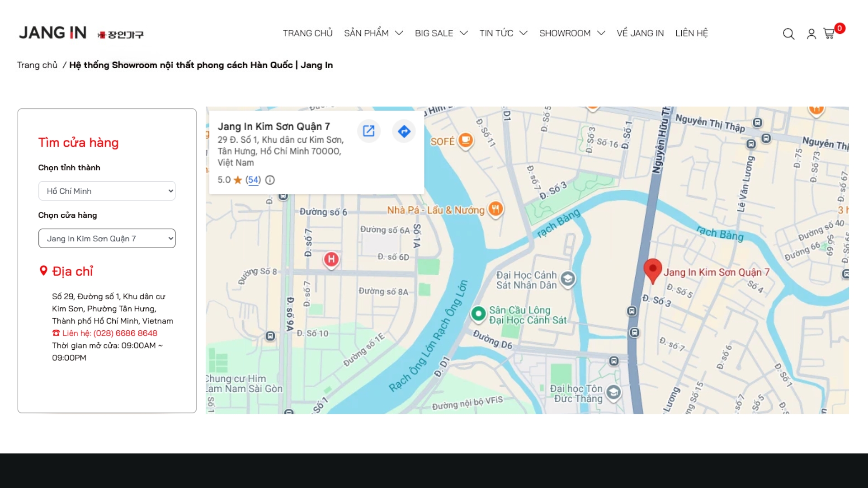The height and width of the screenshot is (488, 868).
Task: Expand the SẢN PHẨM menu chevron
Action: [399, 33]
